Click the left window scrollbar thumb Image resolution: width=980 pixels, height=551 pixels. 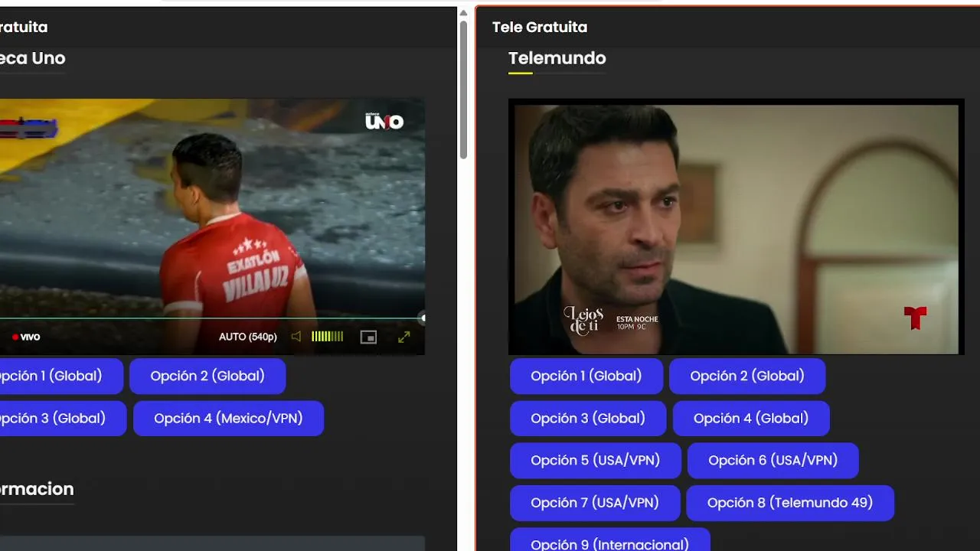pyautogui.click(x=463, y=90)
